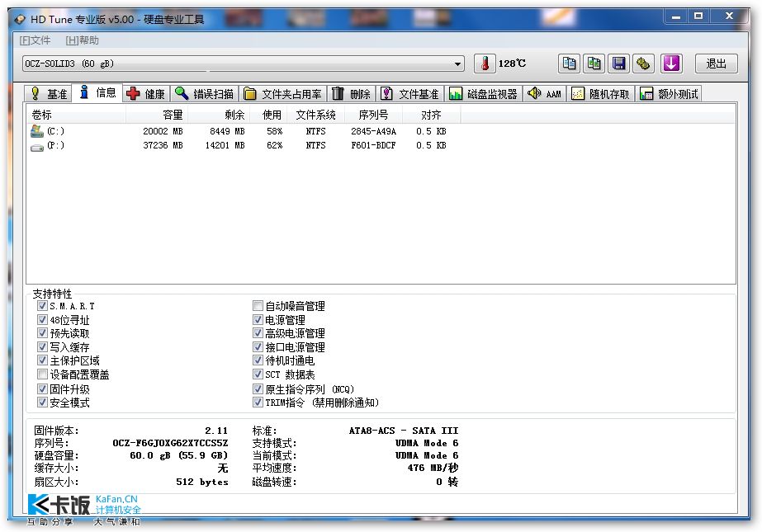Click the 序列号 column header

(x=373, y=115)
